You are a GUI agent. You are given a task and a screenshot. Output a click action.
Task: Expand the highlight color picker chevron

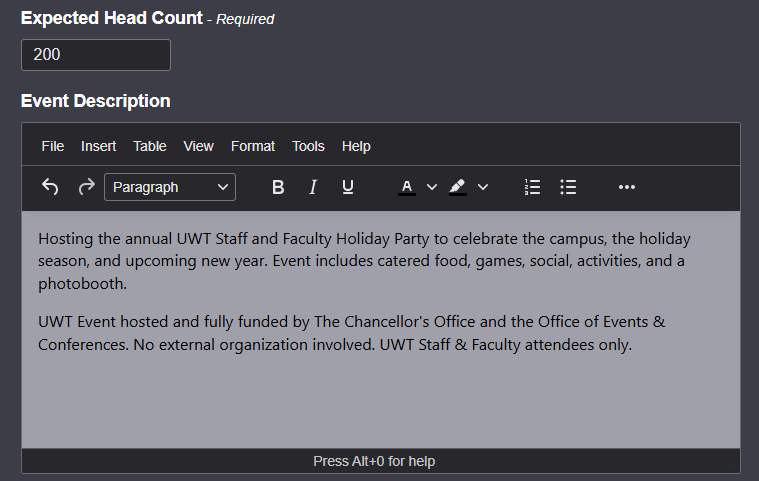[x=483, y=187]
